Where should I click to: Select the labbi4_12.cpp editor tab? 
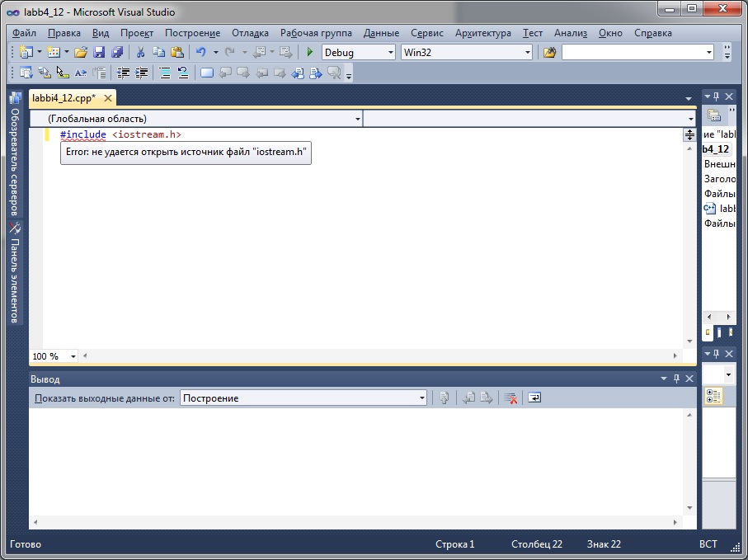point(64,97)
